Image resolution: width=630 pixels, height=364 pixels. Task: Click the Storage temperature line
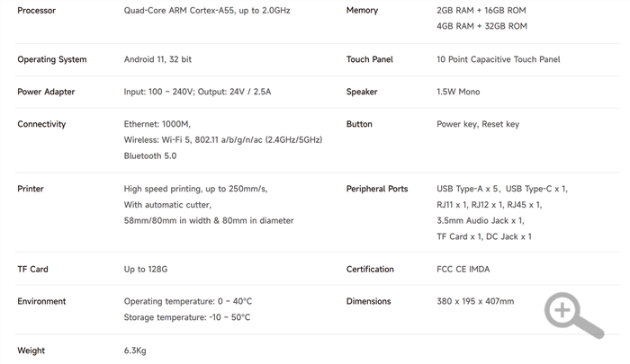187,317
